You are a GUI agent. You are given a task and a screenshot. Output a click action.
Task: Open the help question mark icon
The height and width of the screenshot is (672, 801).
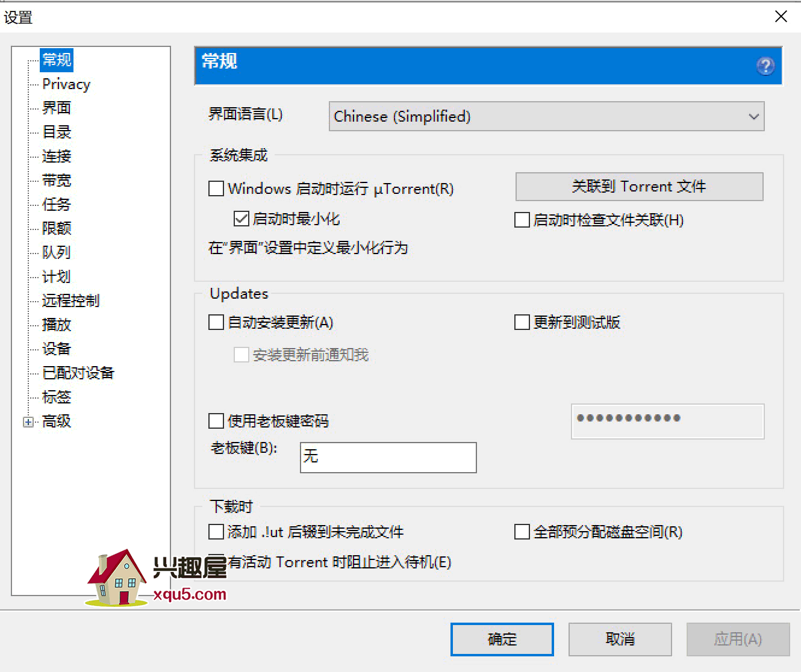point(765,66)
